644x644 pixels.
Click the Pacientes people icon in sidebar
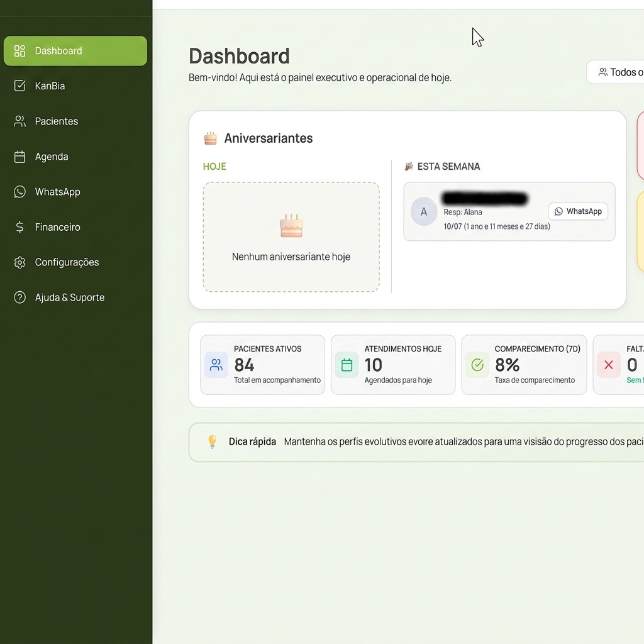pos(19,121)
